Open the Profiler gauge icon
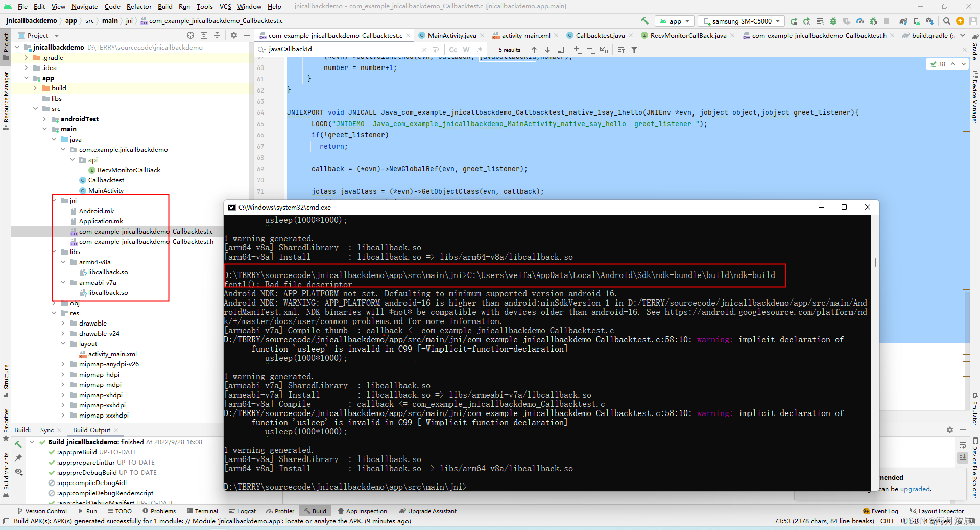Image resolution: width=980 pixels, height=530 pixels. tap(859, 21)
